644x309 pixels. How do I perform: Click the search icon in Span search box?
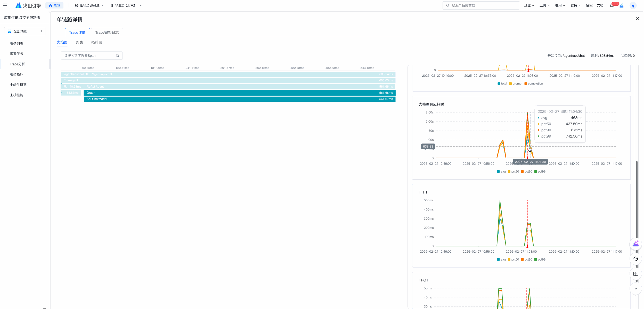[118, 56]
